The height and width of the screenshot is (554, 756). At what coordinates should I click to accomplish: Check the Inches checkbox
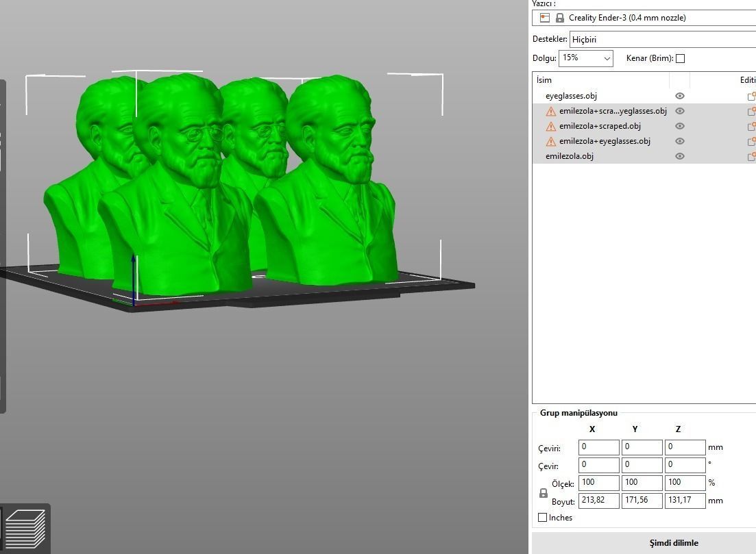542,518
